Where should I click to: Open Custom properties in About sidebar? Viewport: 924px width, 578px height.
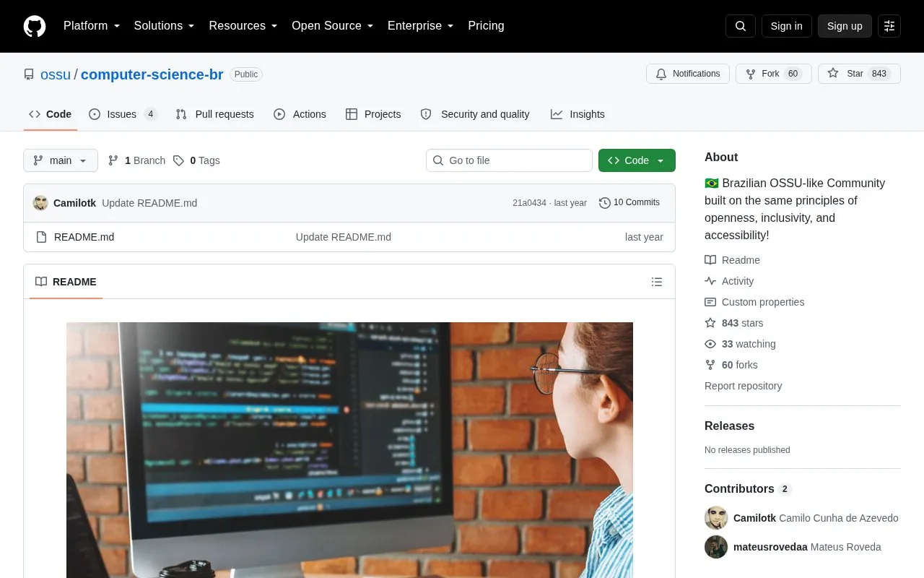pos(754,302)
